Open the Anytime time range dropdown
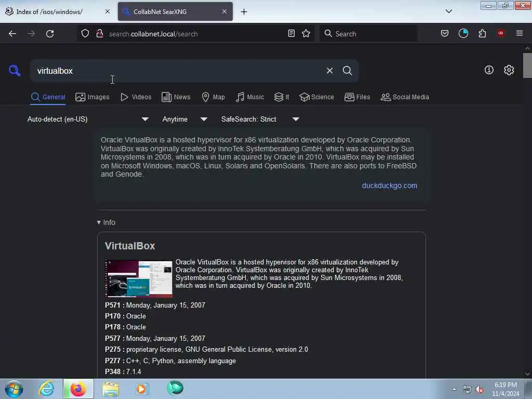532x399 pixels. (x=184, y=119)
